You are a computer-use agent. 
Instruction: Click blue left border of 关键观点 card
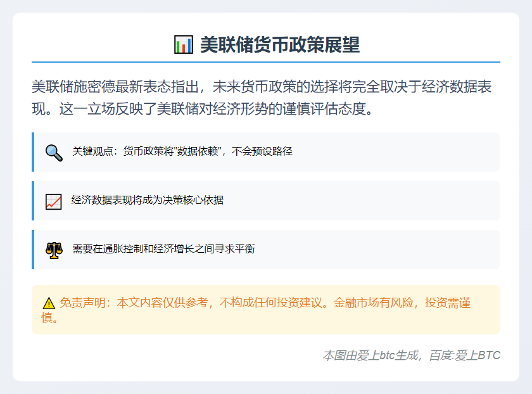[x=33, y=152]
